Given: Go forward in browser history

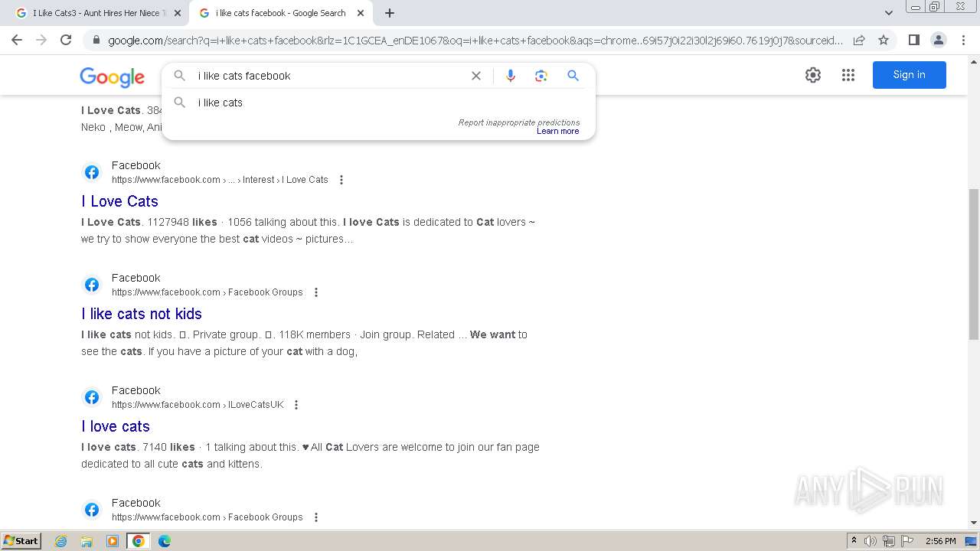Looking at the screenshot, I should pyautogui.click(x=41, y=40).
